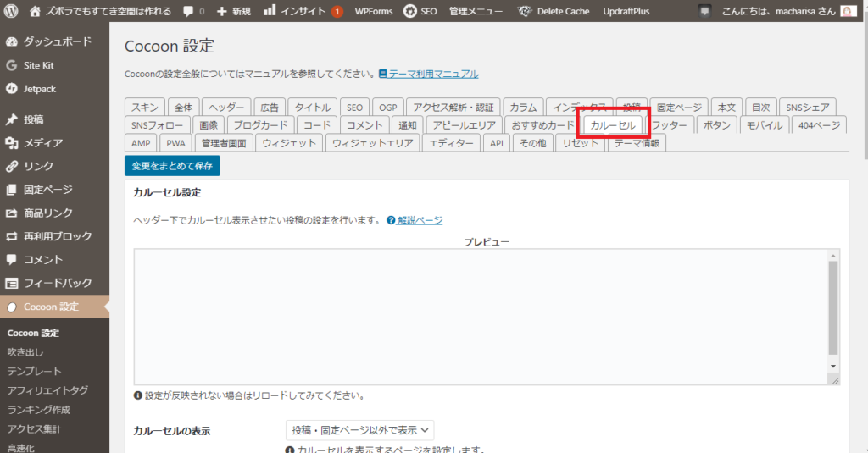This screenshot has width=868, height=453.
Task: Open the comments bubble in admin bar
Action: (188, 11)
